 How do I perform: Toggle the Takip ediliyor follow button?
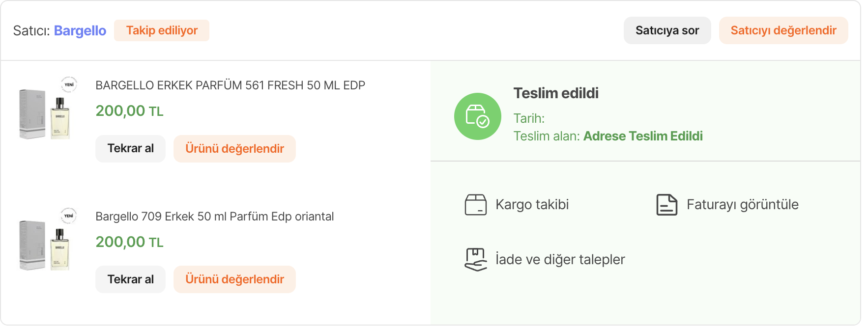[162, 30]
